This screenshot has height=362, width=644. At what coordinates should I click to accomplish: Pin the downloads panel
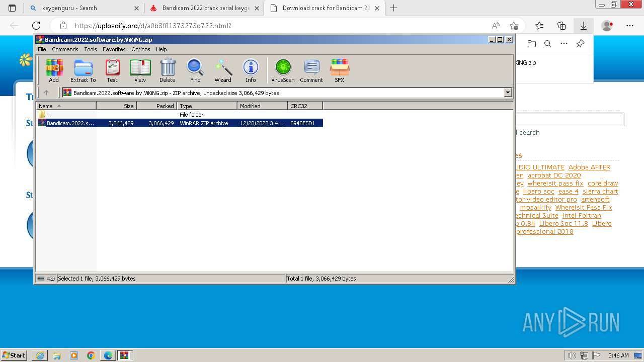click(580, 44)
